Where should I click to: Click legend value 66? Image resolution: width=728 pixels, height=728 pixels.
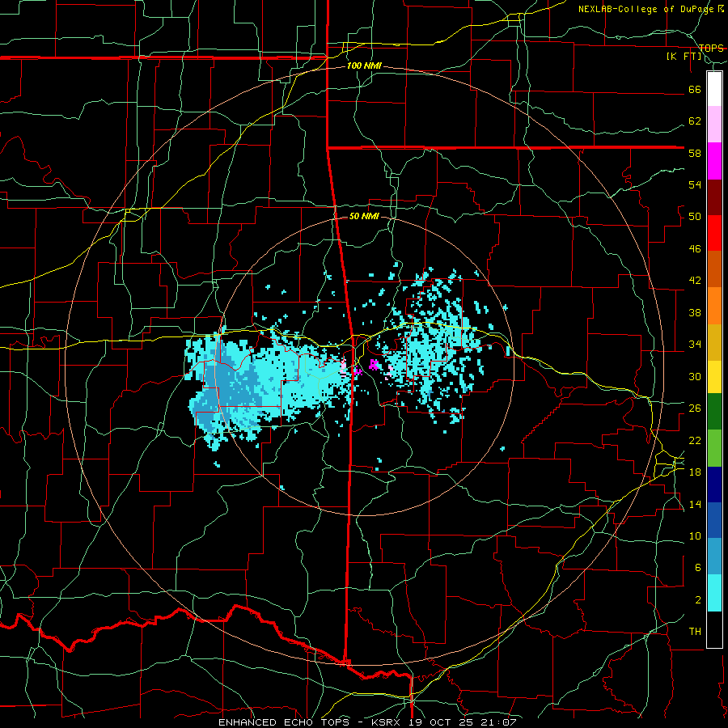coord(695,89)
